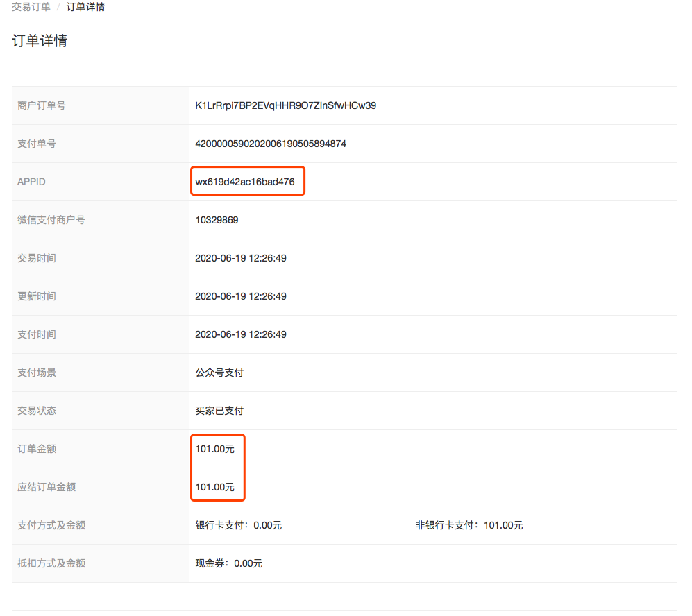Click the 交易时间 value 2020-06-19 12:26:49
692x616 pixels.
(x=241, y=258)
